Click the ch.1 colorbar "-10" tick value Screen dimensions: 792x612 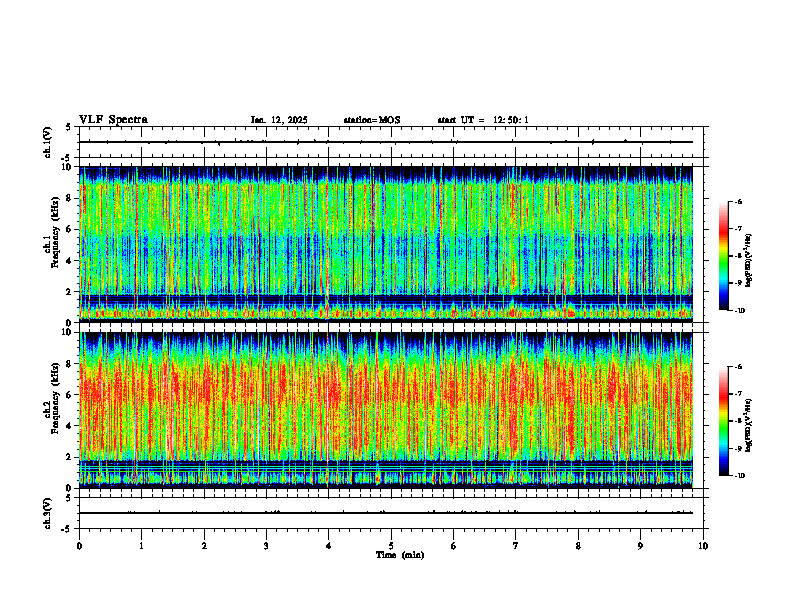(x=739, y=311)
